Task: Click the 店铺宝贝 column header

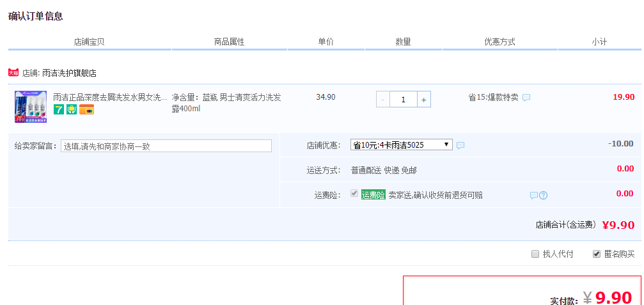Action: coord(89,42)
